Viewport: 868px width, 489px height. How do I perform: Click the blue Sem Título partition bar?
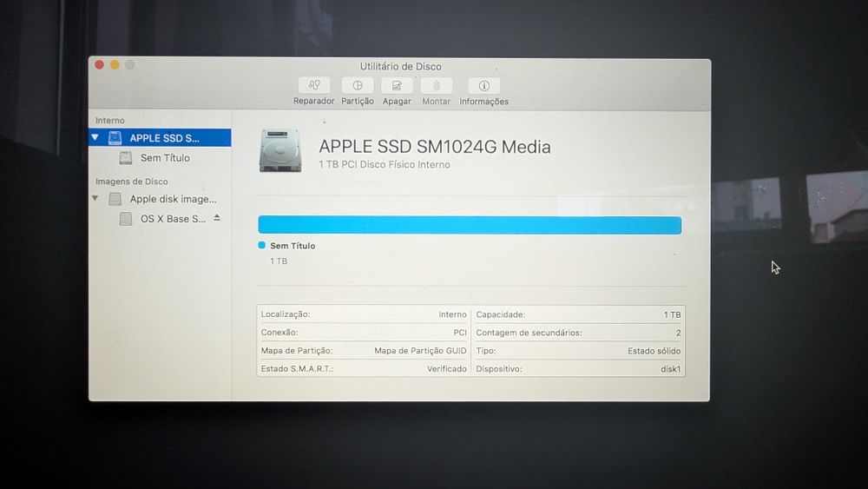(x=470, y=226)
